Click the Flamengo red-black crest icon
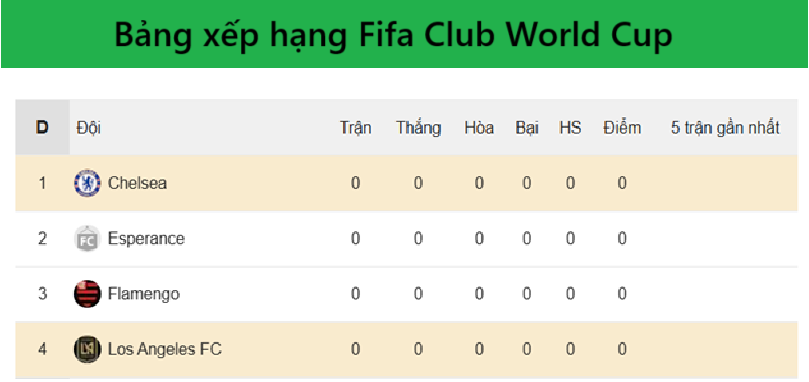 coord(87,294)
